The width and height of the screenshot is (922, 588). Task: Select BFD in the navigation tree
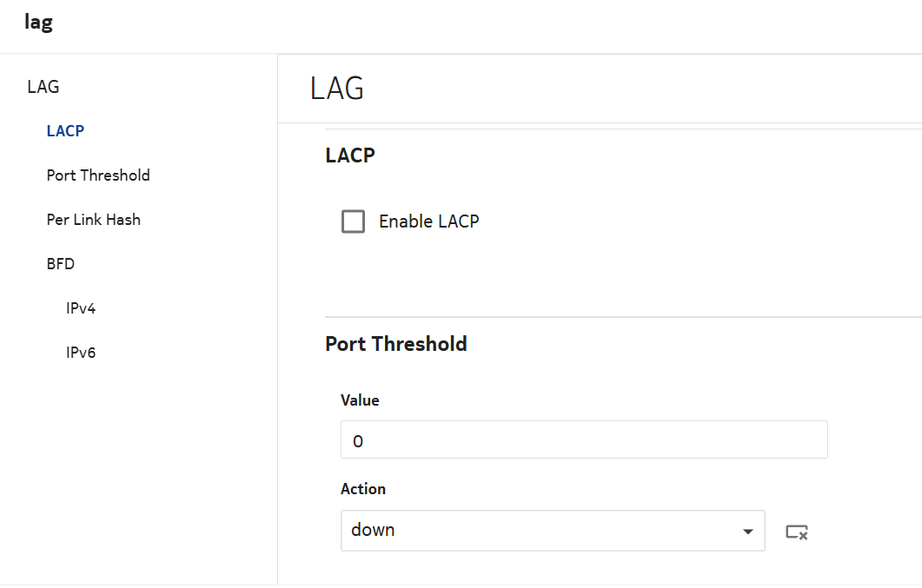coord(61,264)
